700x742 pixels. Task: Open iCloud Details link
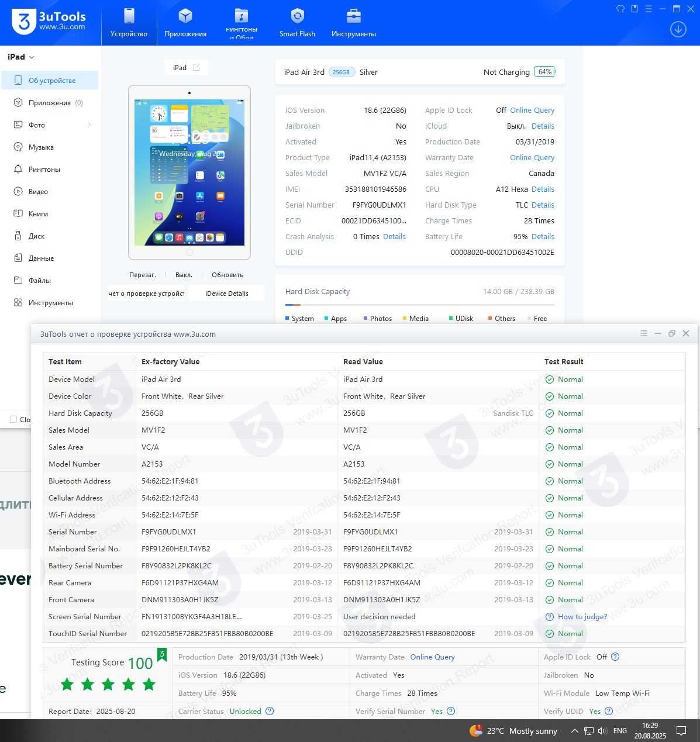(543, 126)
